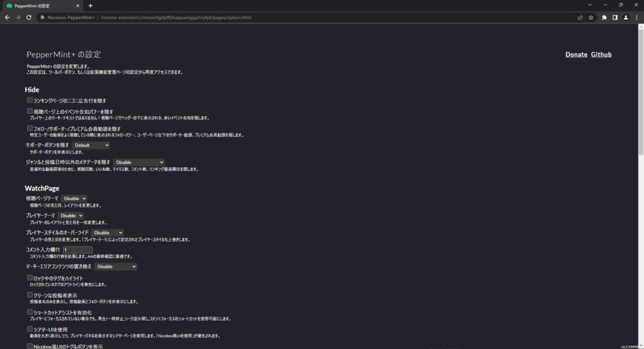This screenshot has width=644, height=349.
Task: Toggle Nicobox風UIのトグルボタンを表示 checkbox
Action: [x=30, y=346]
